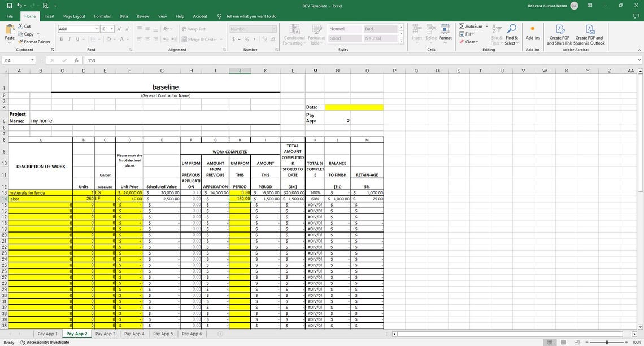
Task: Toggle Italic formatting
Action: click(69, 39)
